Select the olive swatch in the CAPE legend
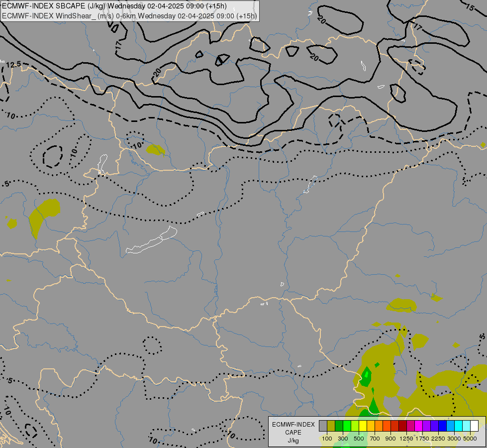This screenshot has height=448, width=487. 331,426
